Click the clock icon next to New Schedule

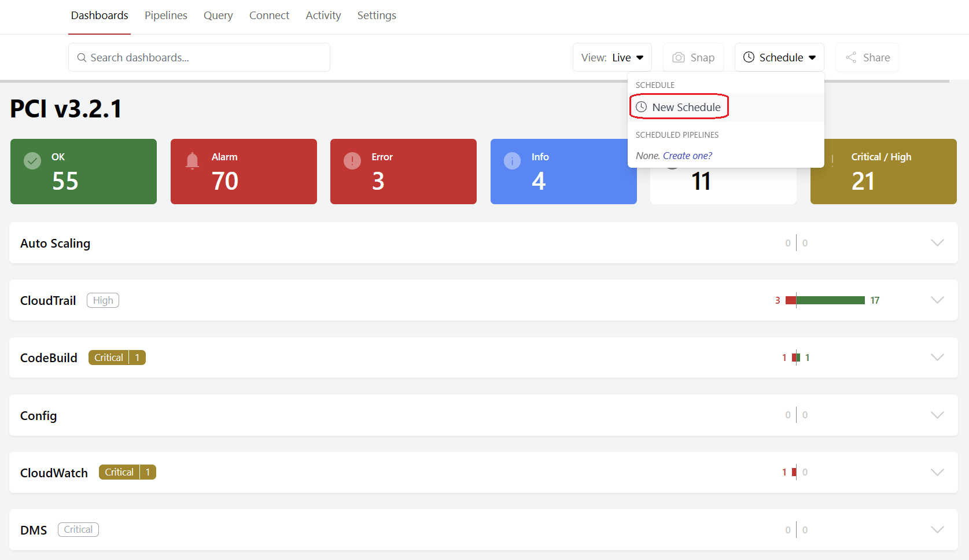coord(641,106)
